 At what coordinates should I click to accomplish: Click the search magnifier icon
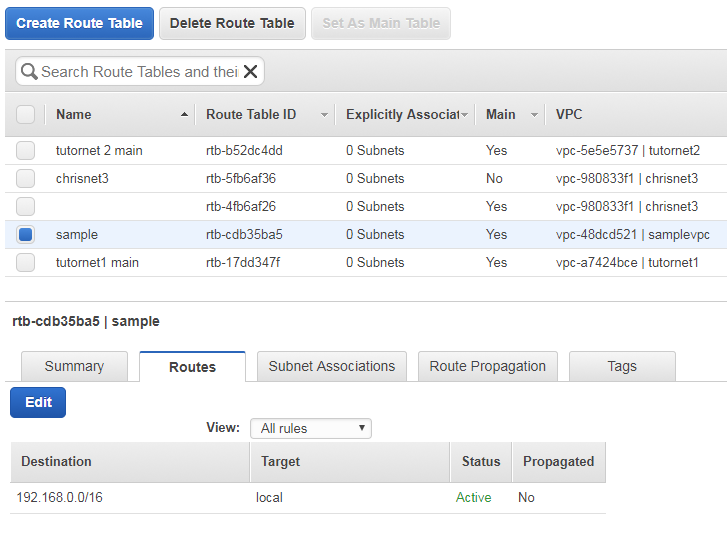29,71
